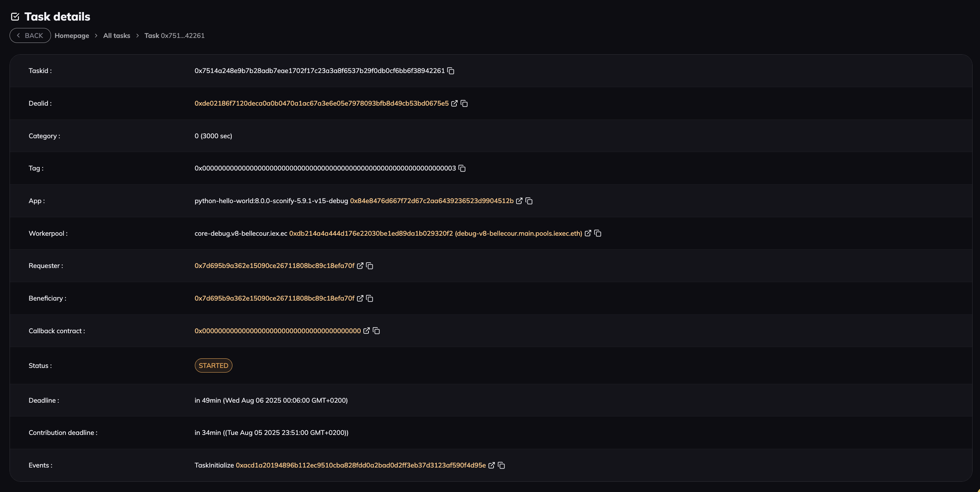The width and height of the screenshot is (980, 492).
Task: Open the App address in a new tab
Action: (520, 201)
